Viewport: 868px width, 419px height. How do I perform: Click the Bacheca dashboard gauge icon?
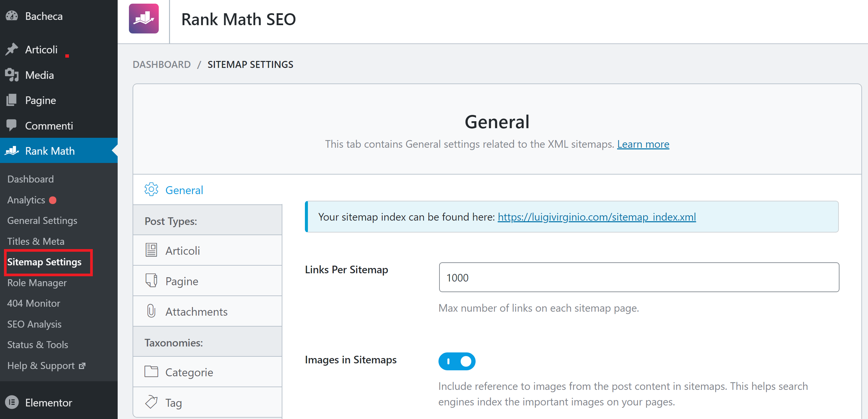pos(12,16)
